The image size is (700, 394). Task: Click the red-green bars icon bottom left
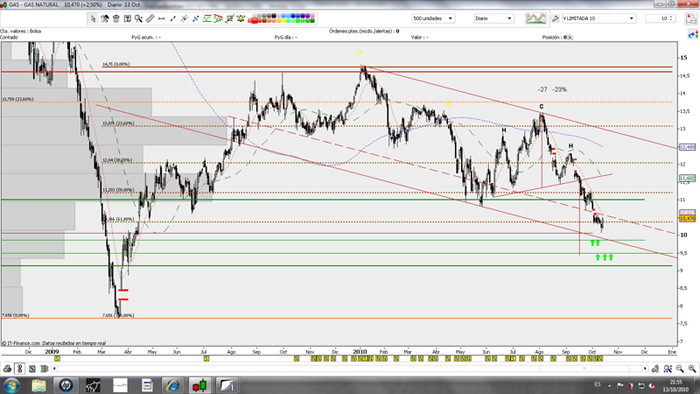[44, 369]
